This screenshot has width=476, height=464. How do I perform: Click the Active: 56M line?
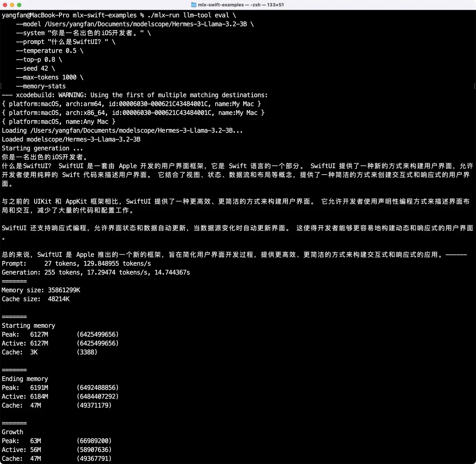click(57, 450)
